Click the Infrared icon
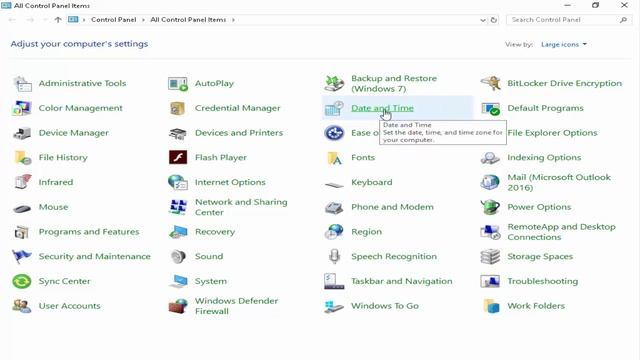Screen dimensions: 640x360 coord(22,182)
